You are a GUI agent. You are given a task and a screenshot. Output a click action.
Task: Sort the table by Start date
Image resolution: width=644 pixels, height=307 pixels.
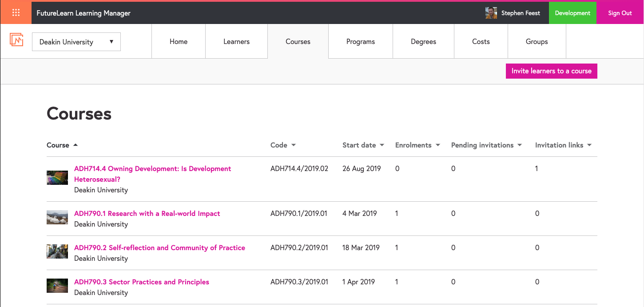coord(363,145)
